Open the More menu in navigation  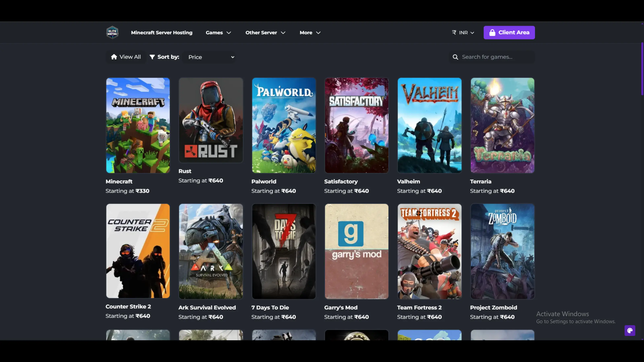[310, 32]
